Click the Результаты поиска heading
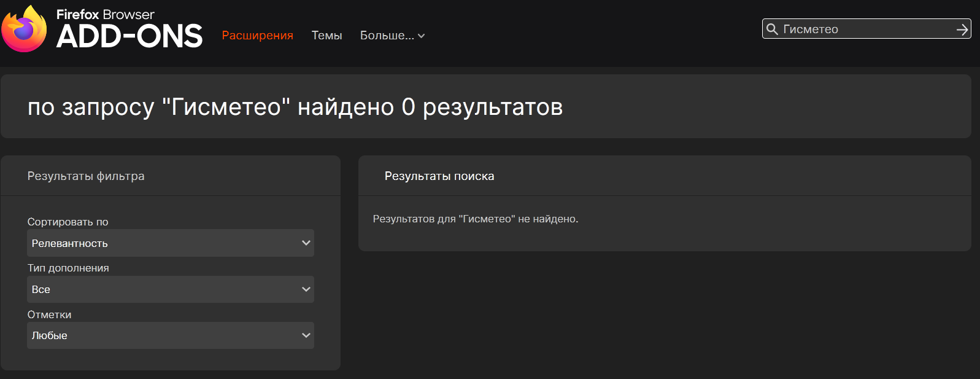980x379 pixels. [x=439, y=176]
